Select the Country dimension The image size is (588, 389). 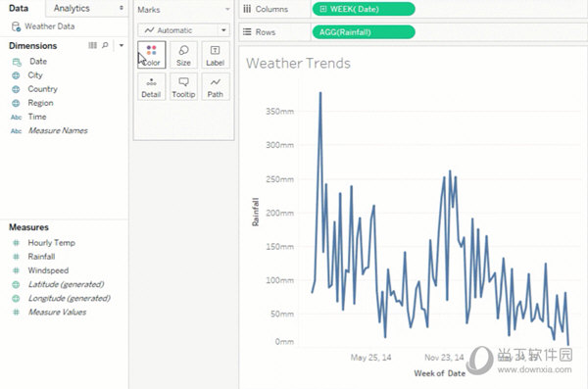(x=43, y=89)
